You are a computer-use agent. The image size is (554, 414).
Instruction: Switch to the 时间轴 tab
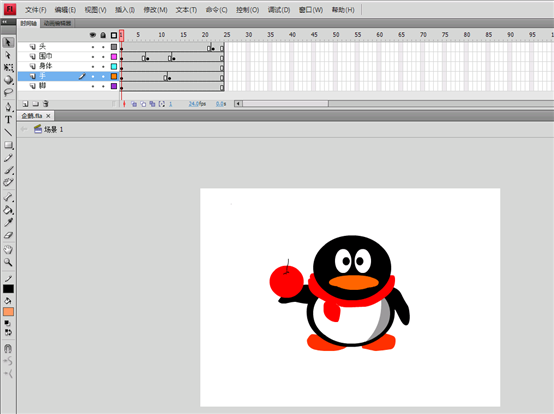coord(29,23)
